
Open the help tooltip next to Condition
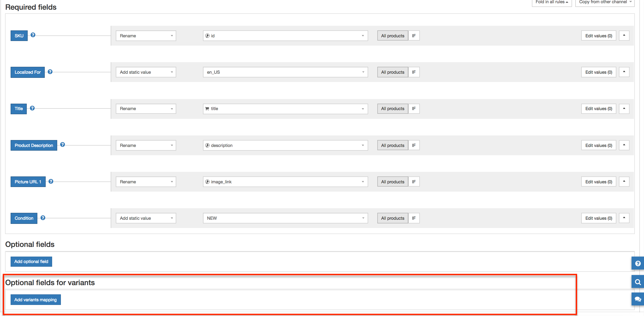tap(43, 218)
